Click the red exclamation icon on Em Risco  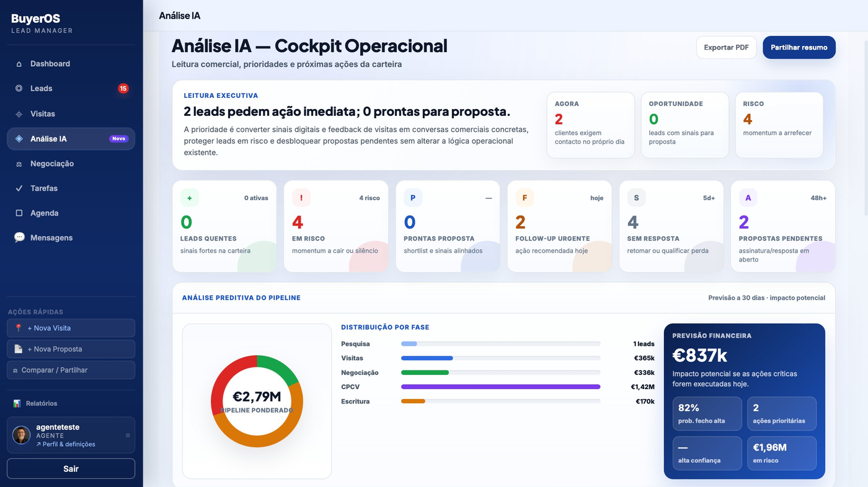click(x=301, y=198)
